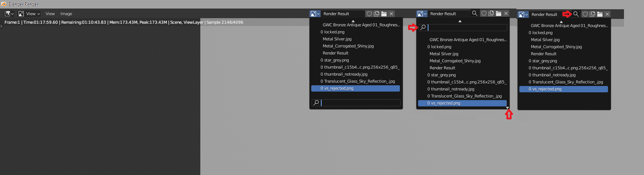Select GWC Bronze Antique Aged 01 in the left list

356,25
